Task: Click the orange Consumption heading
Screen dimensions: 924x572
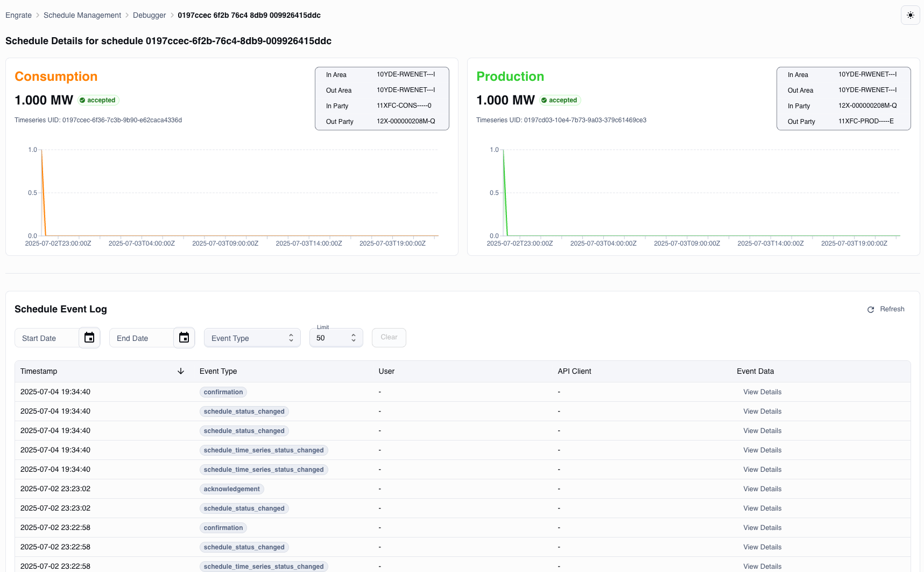Action: (x=56, y=76)
